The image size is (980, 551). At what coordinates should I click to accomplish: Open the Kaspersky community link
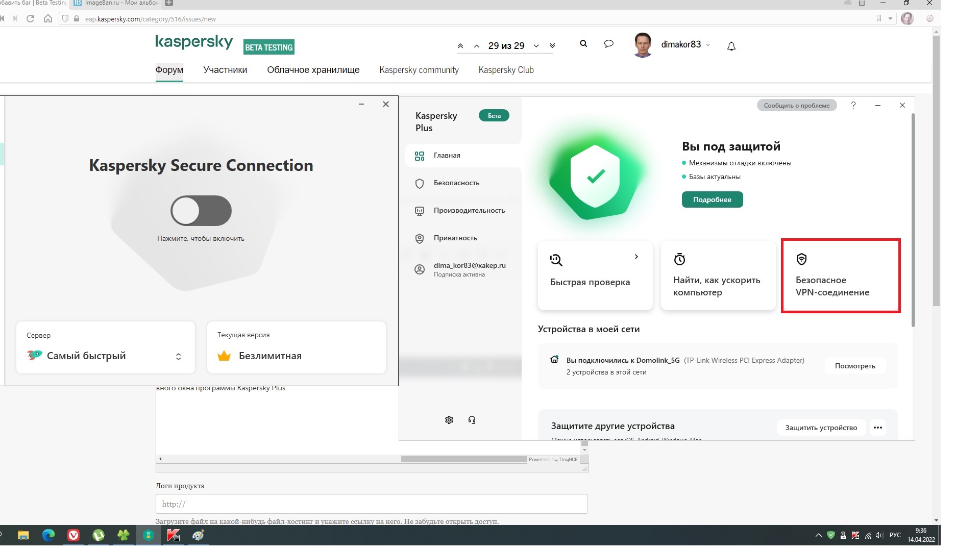pos(419,70)
